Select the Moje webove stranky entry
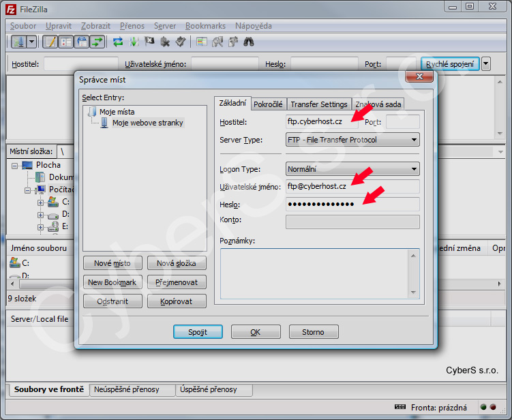This screenshot has width=512, height=420. (x=147, y=123)
